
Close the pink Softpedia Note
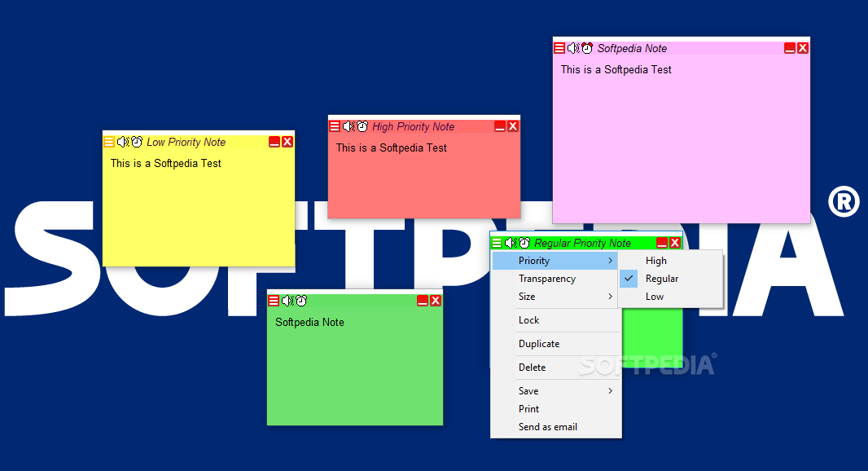(803, 48)
